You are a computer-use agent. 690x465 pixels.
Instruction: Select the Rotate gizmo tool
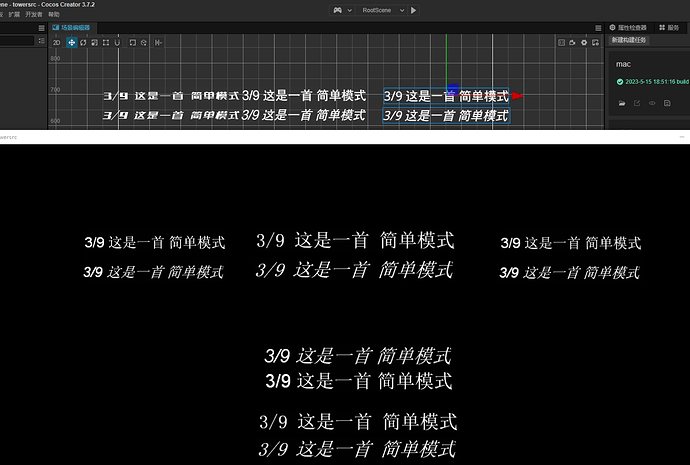pos(83,43)
